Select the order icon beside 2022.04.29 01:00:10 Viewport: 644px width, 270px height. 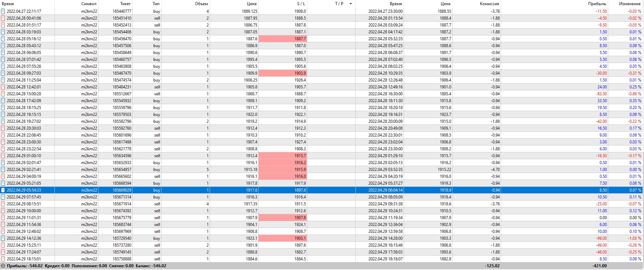[x=3, y=156]
